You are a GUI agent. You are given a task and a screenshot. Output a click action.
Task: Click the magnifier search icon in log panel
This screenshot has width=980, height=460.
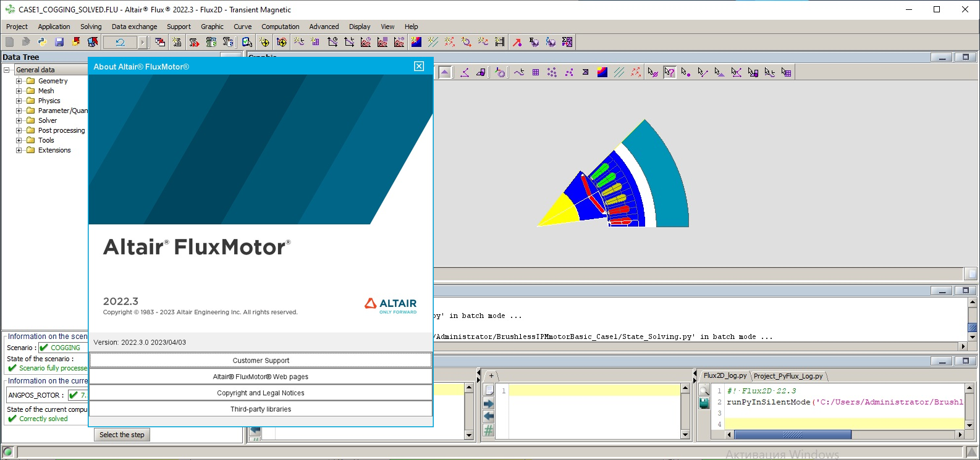coord(704,390)
